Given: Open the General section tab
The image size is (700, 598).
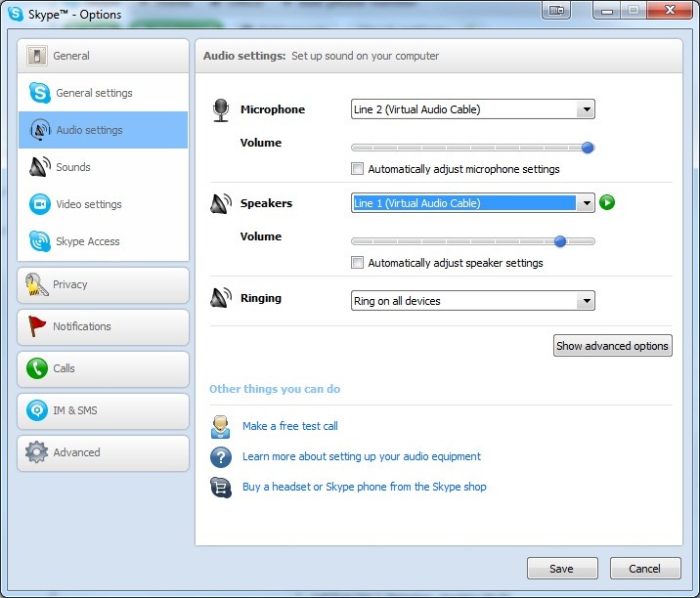Looking at the screenshot, I should (103, 56).
